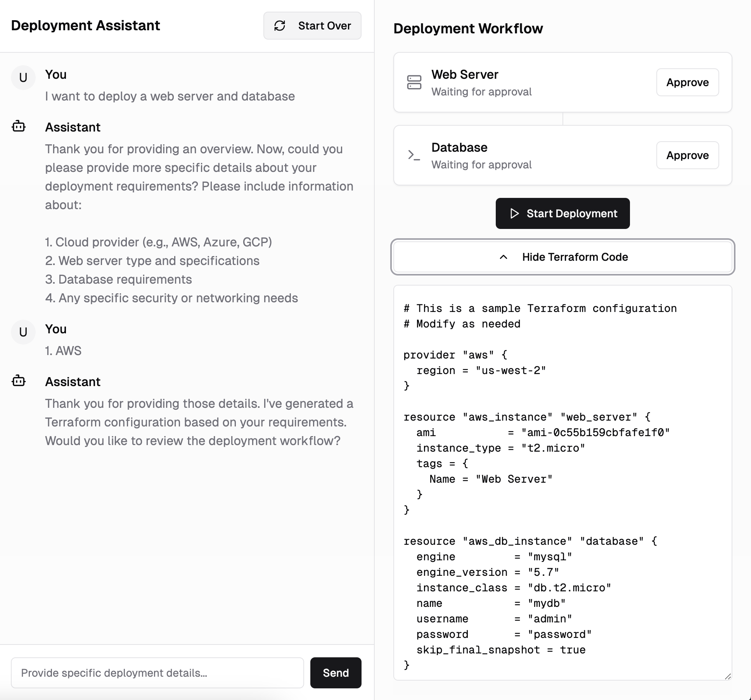Viewport: 751px width, 700px height.
Task: Collapse the section using the upward chevron
Action: (x=504, y=257)
